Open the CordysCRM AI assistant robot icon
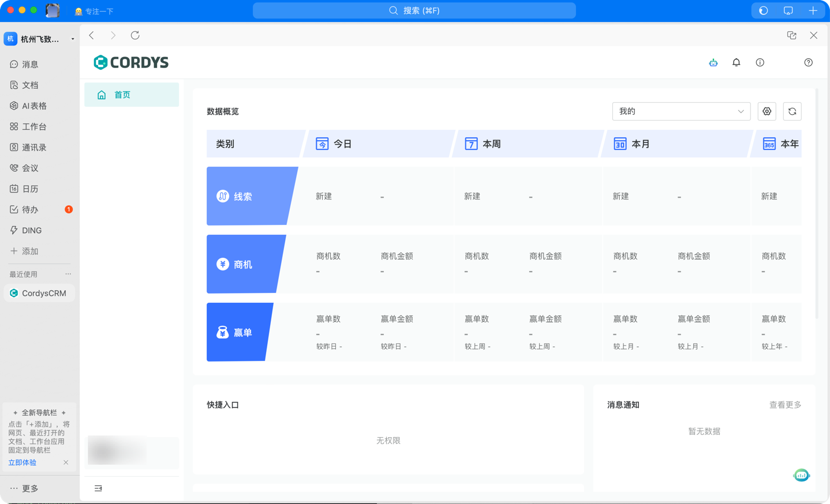The width and height of the screenshot is (830, 504). pos(713,62)
